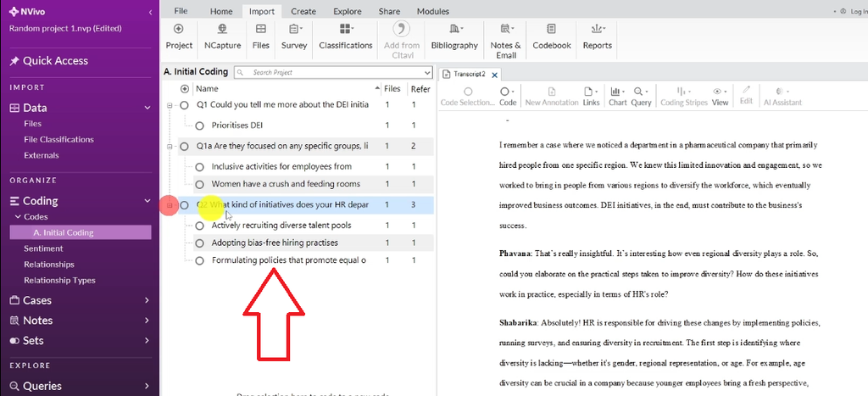Collapse the Q2 code tree node
Image resolution: width=868 pixels, height=396 pixels.
click(170, 205)
